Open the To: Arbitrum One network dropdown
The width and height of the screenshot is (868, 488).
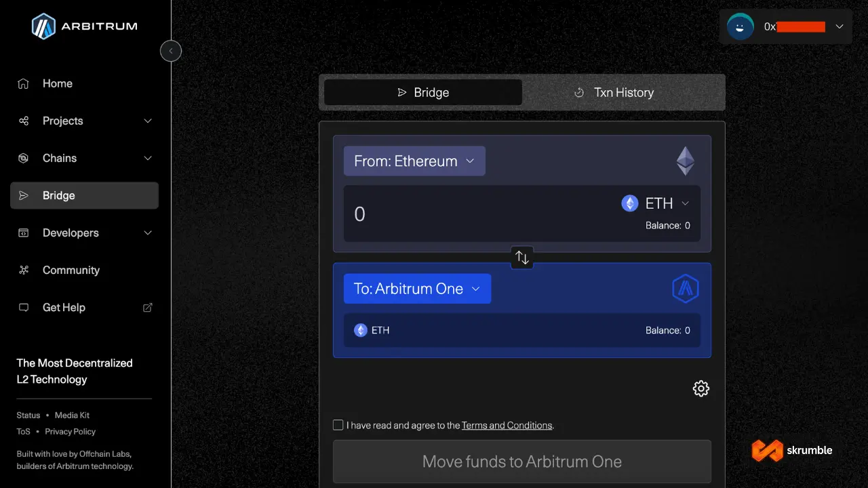[417, 289]
